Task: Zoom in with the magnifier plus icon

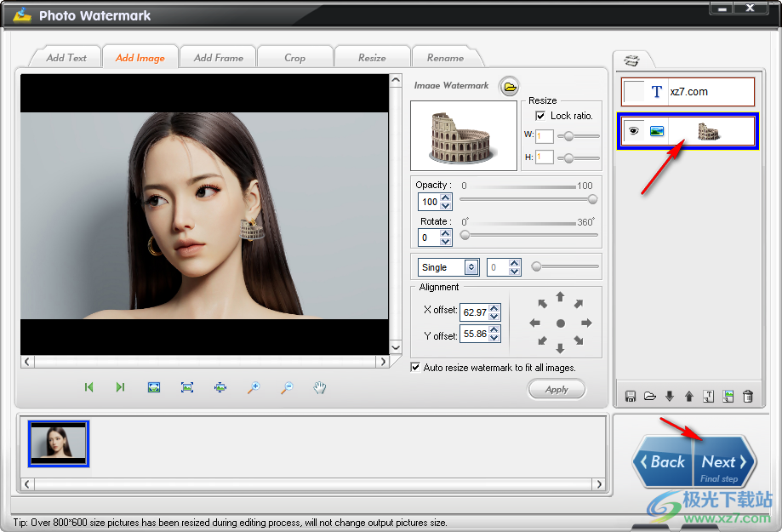Action: tap(254, 387)
